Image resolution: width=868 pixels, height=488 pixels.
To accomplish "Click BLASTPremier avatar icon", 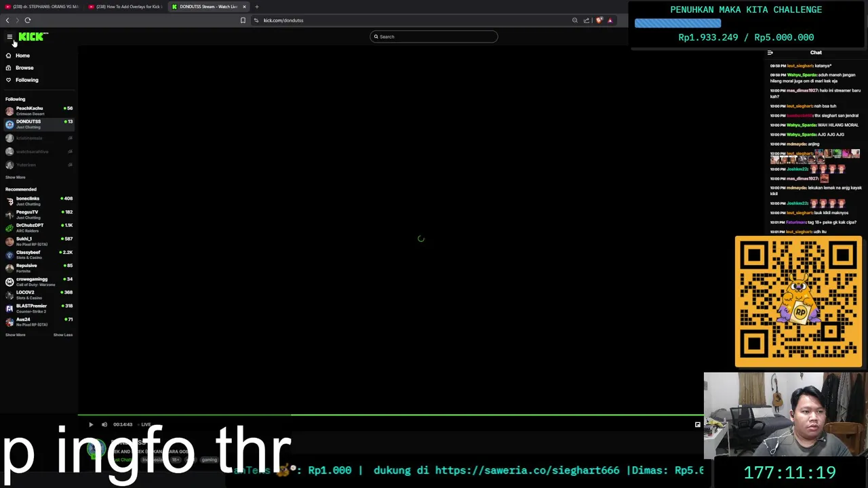I will click(9, 308).
